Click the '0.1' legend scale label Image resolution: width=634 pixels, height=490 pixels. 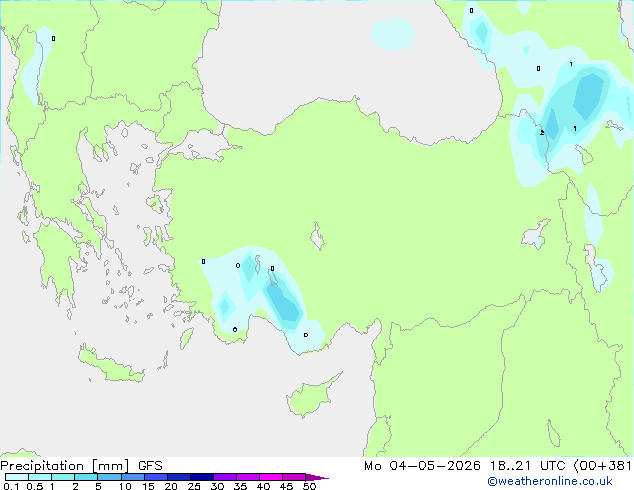[11, 486]
